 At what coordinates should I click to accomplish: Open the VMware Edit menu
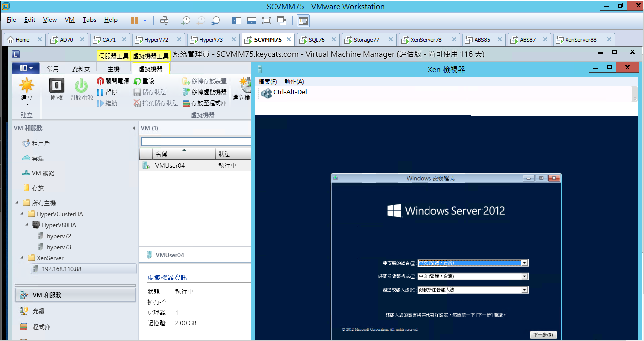pos(30,20)
